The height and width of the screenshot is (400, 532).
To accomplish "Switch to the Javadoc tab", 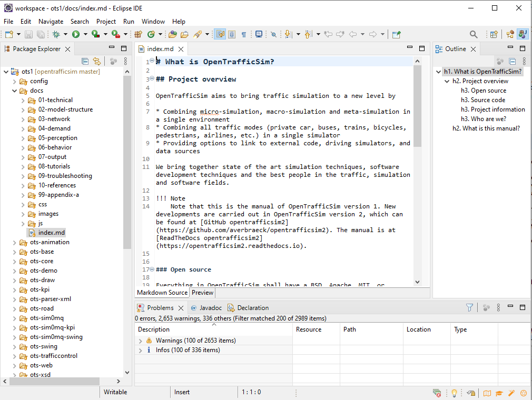I will click(206, 308).
